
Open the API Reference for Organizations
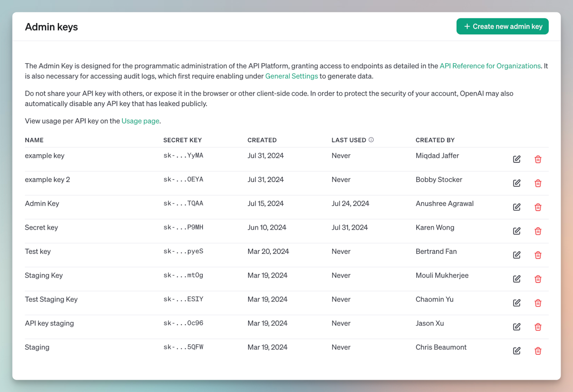tap(490, 66)
